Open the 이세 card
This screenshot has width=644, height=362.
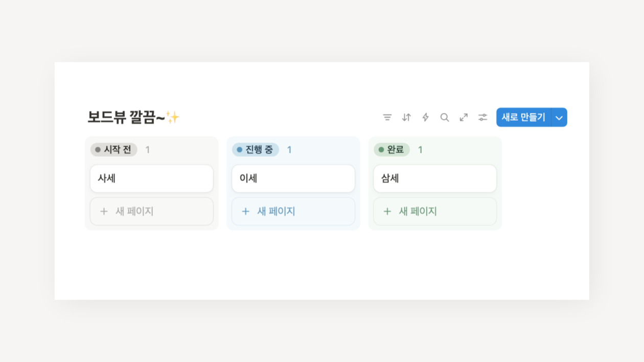(x=293, y=178)
